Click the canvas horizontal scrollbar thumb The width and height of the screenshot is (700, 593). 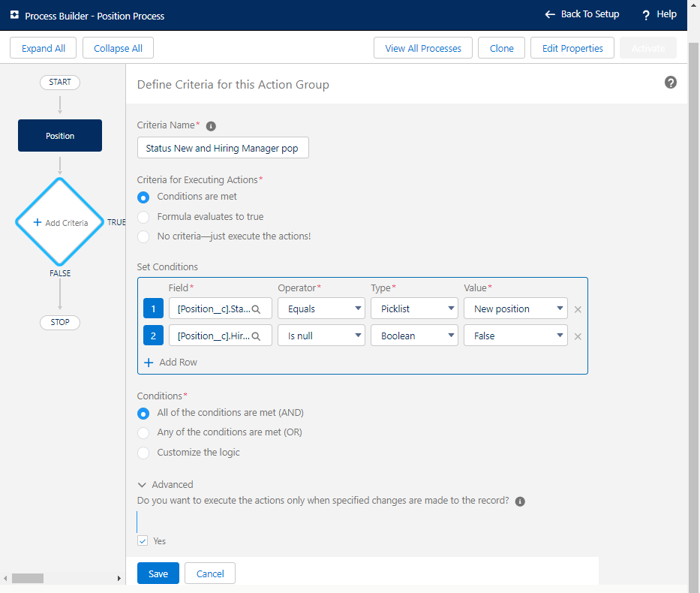coord(28,578)
